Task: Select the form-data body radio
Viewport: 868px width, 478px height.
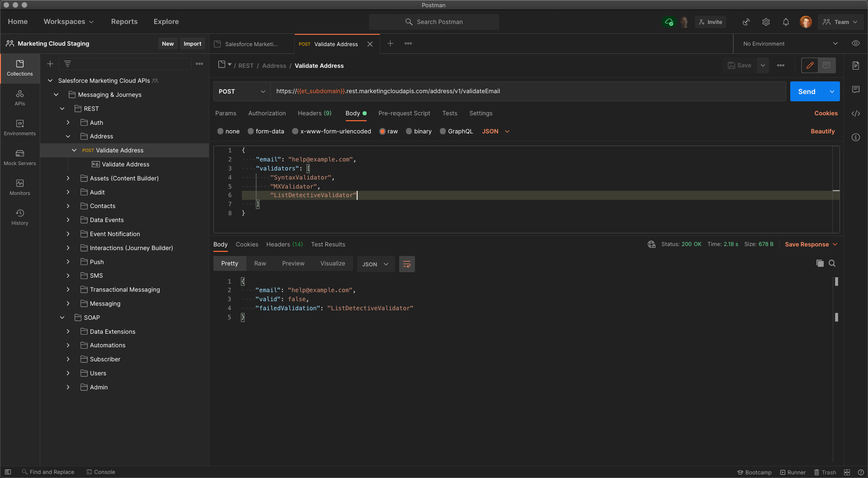Action: (x=250, y=131)
